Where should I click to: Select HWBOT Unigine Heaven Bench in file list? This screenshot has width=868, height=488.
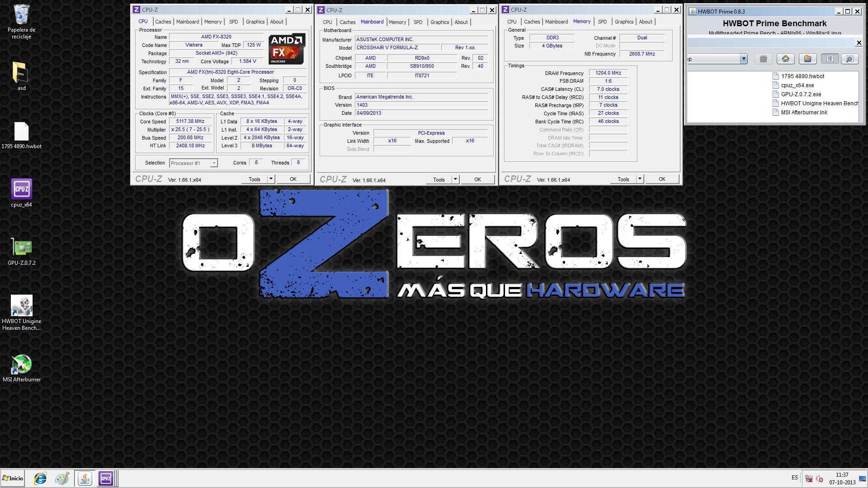(816, 103)
